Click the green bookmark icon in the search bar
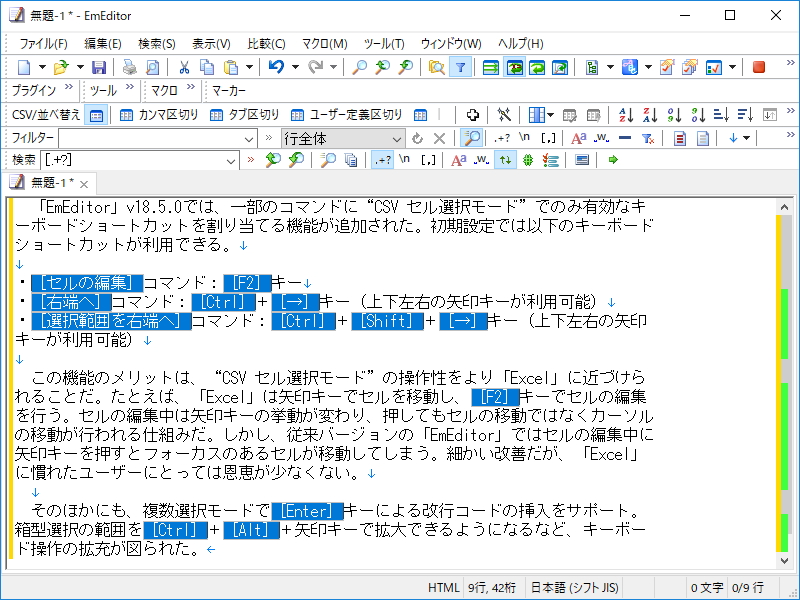Screen dimensions: 800x600 528,160
